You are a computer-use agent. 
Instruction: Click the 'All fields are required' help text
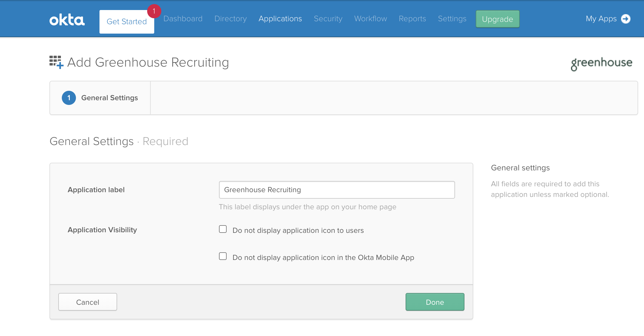click(550, 189)
